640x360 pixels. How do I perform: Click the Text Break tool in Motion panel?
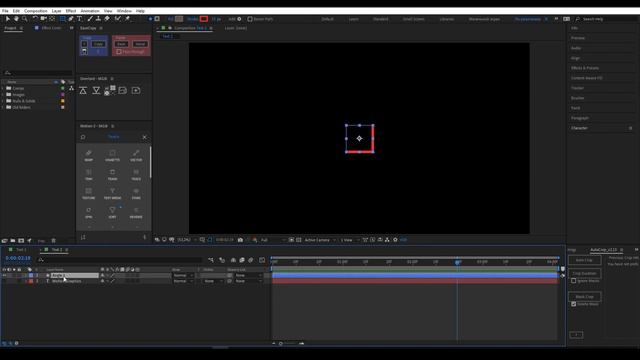click(112, 193)
